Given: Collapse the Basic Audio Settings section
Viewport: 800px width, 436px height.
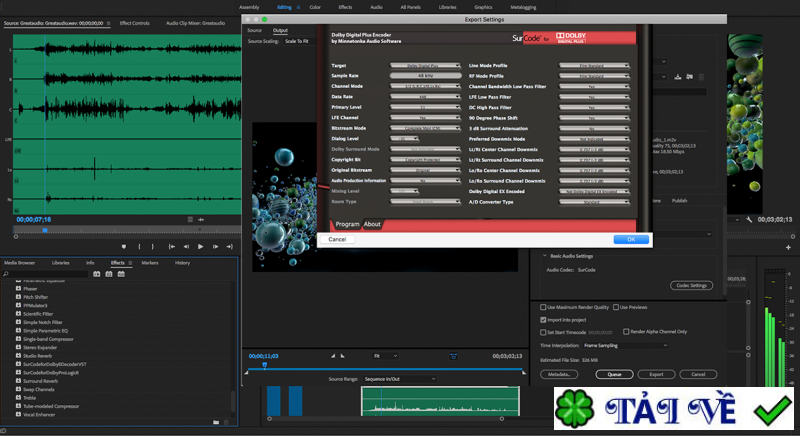Looking at the screenshot, I should pyautogui.click(x=546, y=255).
